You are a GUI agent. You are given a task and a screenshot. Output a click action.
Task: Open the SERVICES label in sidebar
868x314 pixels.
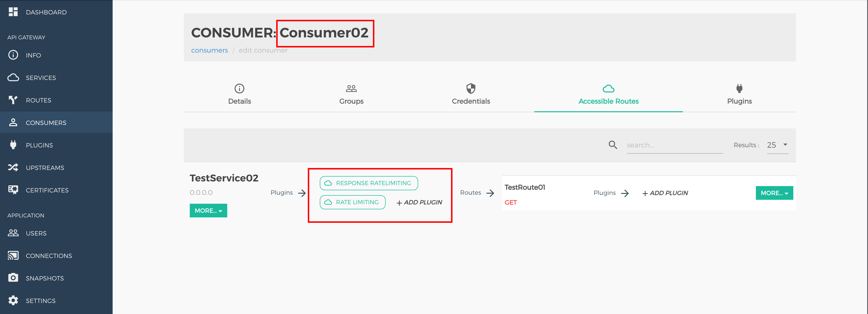pos(41,78)
